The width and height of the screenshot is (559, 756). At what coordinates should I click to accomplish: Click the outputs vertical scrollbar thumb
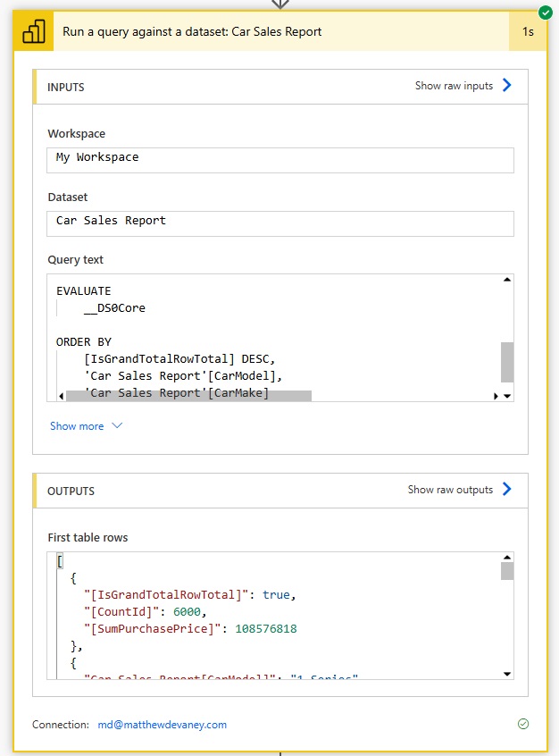tap(507, 571)
